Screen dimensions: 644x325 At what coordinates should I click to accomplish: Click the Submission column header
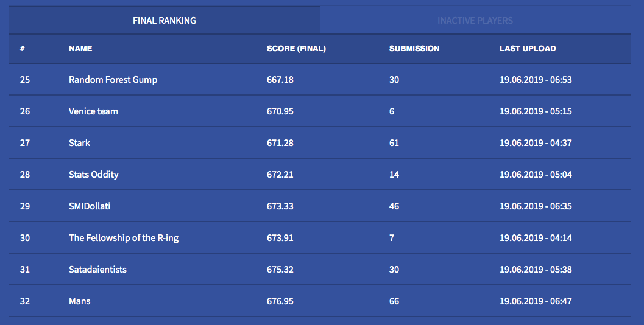click(414, 49)
